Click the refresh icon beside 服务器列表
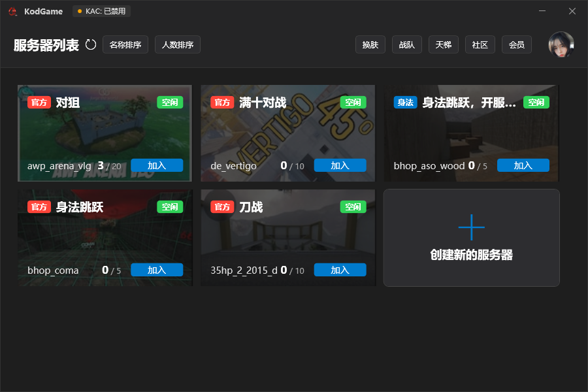 point(91,44)
